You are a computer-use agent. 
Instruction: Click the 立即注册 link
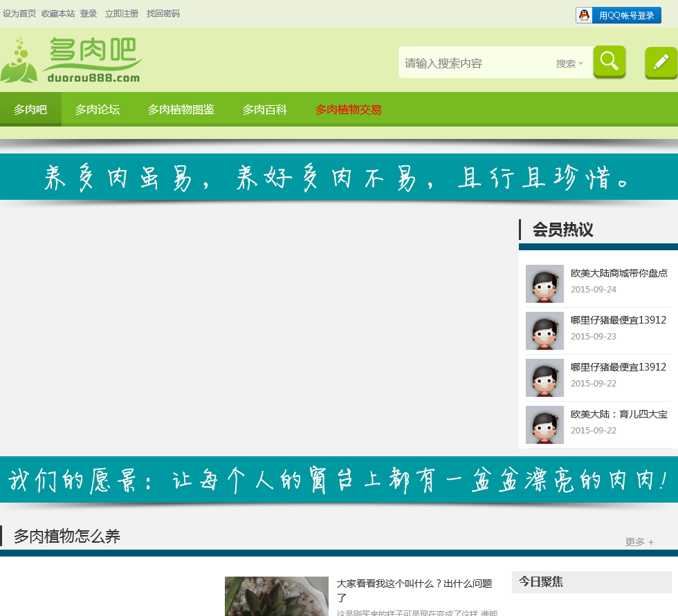point(122,13)
